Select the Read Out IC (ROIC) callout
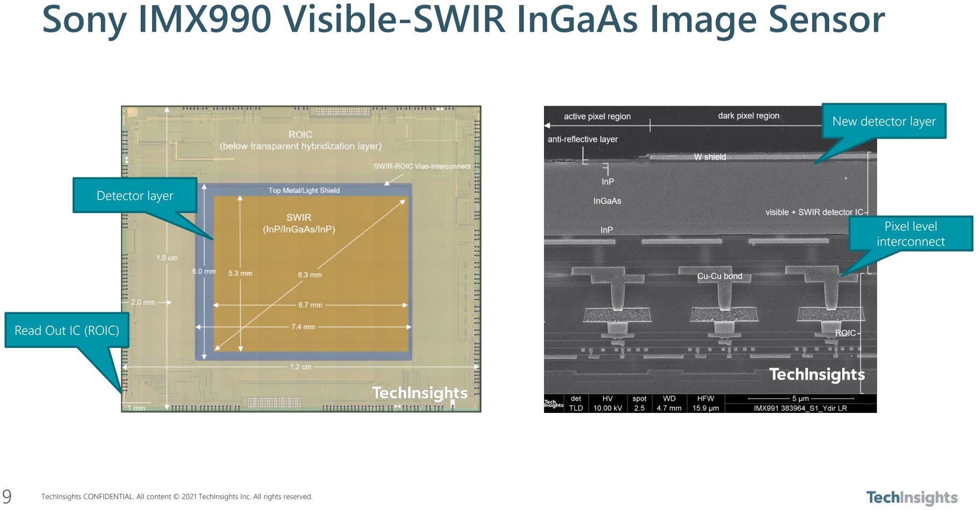The height and width of the screenshot is (510, 980). 67,330
